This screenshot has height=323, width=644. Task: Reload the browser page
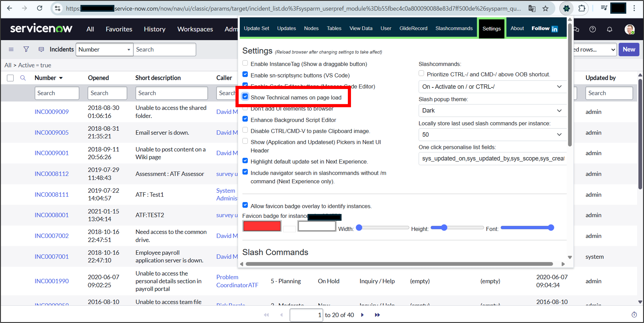point(40,8)
